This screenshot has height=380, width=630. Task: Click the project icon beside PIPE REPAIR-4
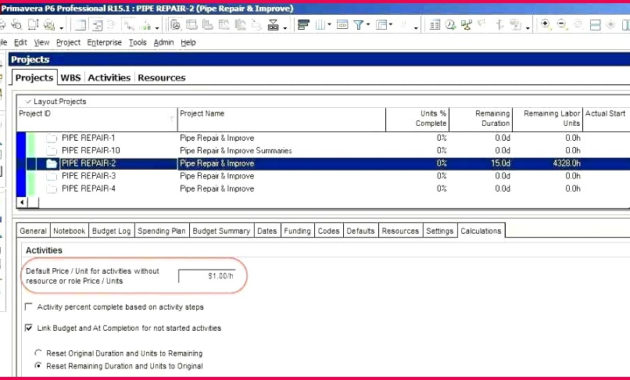[x=51, y=189]
